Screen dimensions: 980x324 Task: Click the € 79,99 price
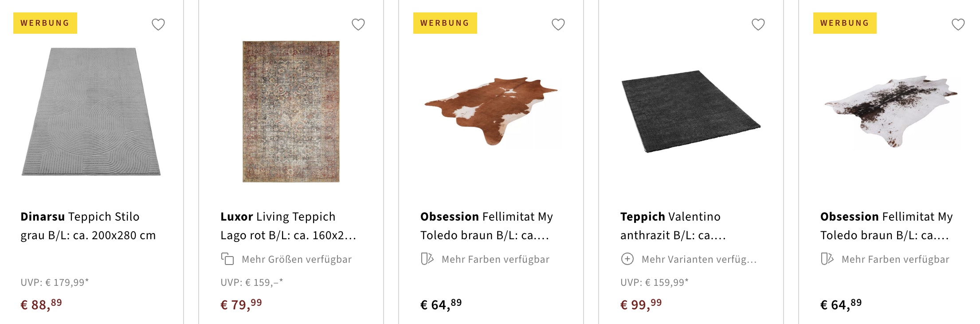pyautogui.click(x=241, y=304)
